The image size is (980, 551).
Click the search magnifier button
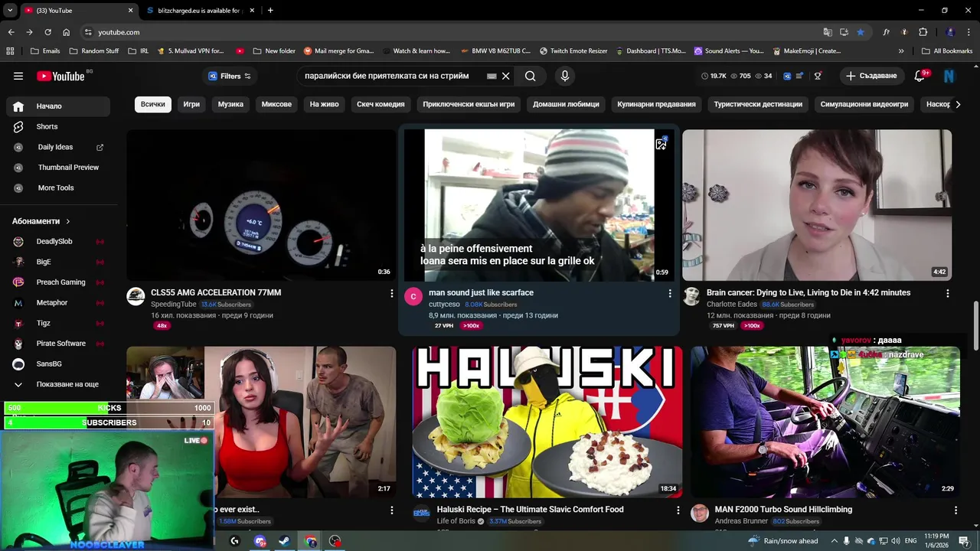coord(530,76)
